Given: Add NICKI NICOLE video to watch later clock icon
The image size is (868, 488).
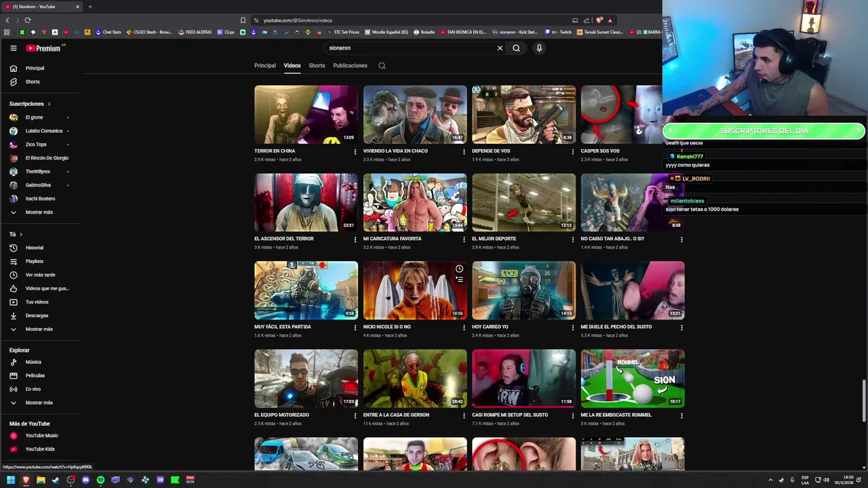Looking at the screenshot, I should click(x=459, y=269).
